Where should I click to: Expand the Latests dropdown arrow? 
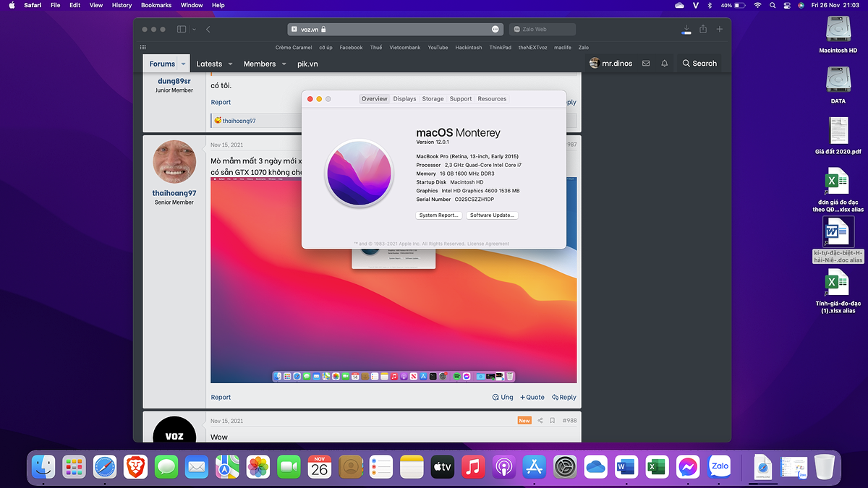[x=230, y=64]
